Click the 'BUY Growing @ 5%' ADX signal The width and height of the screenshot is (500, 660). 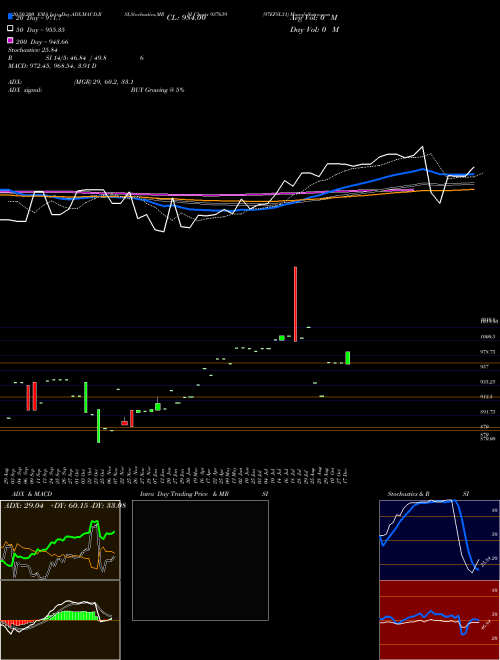pyautogui.click(x=157, y=90)
